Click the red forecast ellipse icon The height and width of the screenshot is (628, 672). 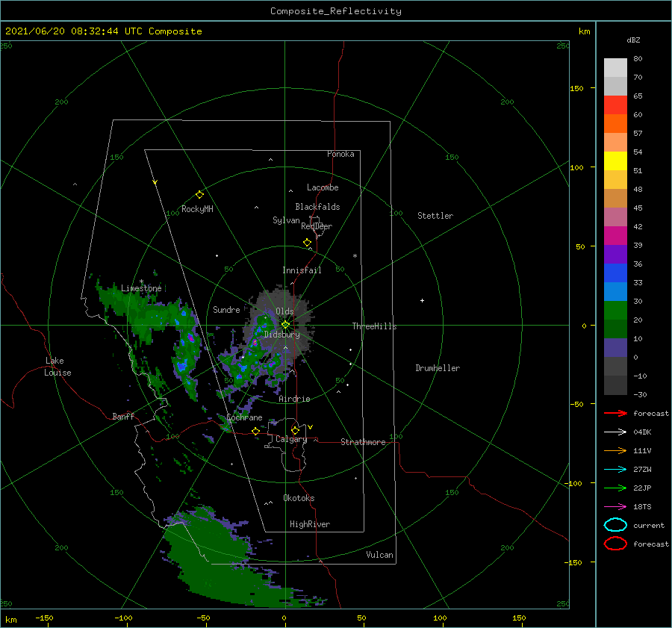click(615, 544)
